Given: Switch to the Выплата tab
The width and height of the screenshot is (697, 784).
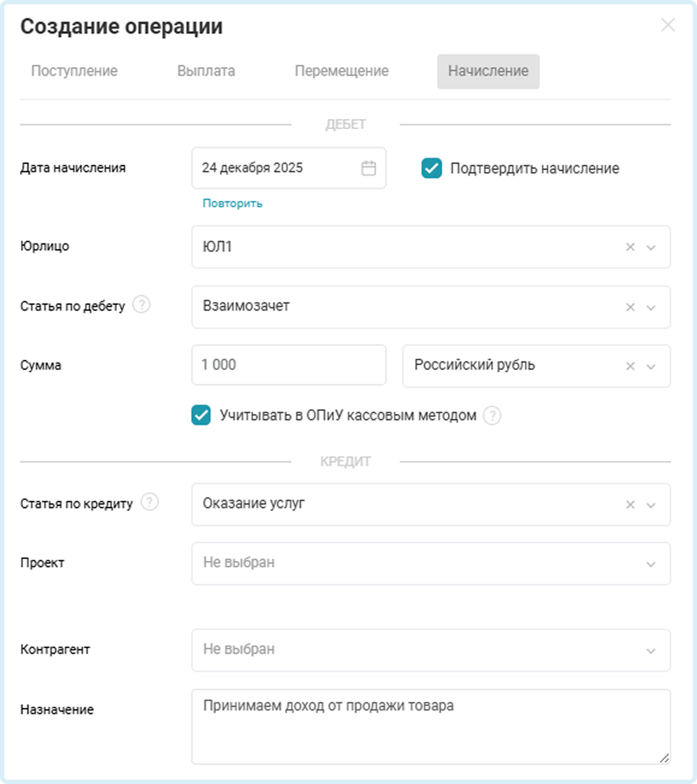Looking at the screenshot, I should pos(206,71).
